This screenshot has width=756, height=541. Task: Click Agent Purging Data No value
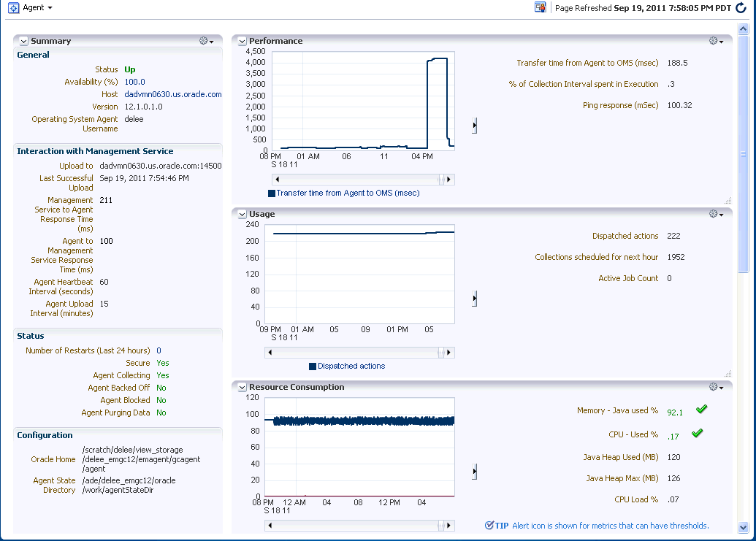coord(161,413)
